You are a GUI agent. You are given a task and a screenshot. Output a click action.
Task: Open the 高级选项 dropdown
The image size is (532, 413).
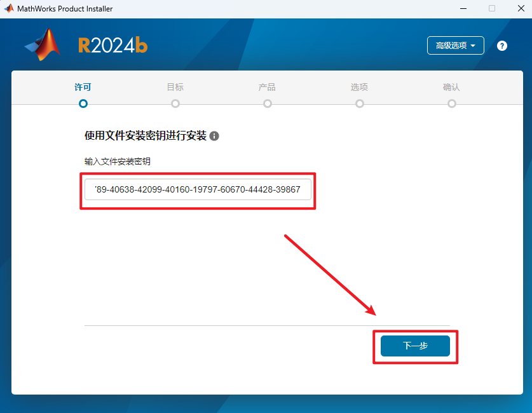[455, 46]
